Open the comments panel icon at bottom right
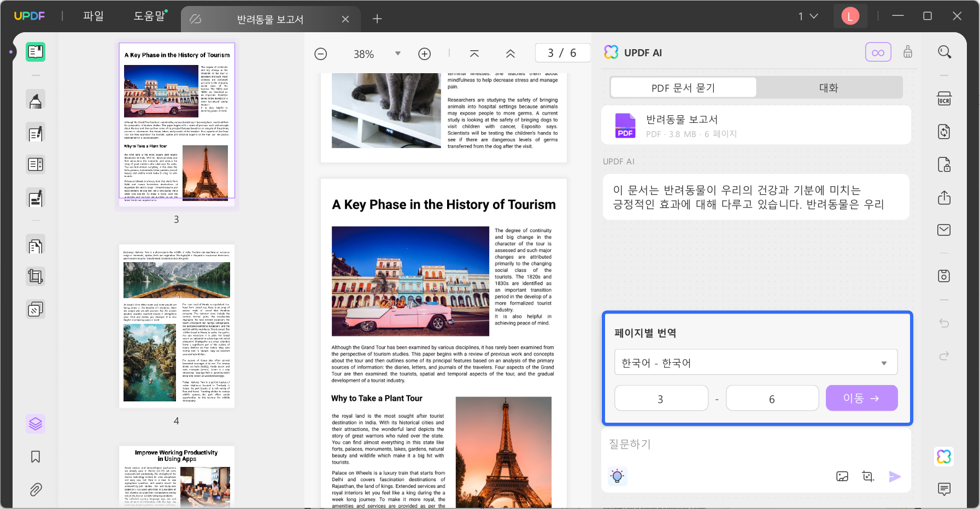 944,489
